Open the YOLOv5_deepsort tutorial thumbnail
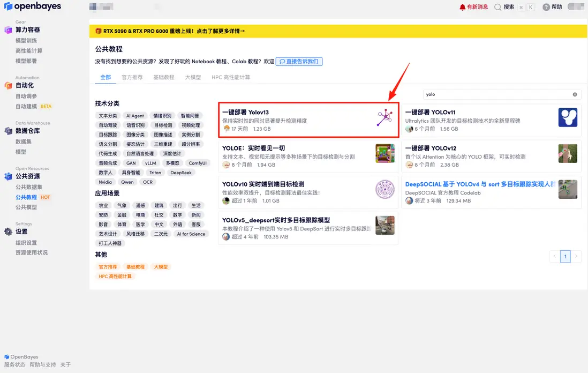 point(385,226)
